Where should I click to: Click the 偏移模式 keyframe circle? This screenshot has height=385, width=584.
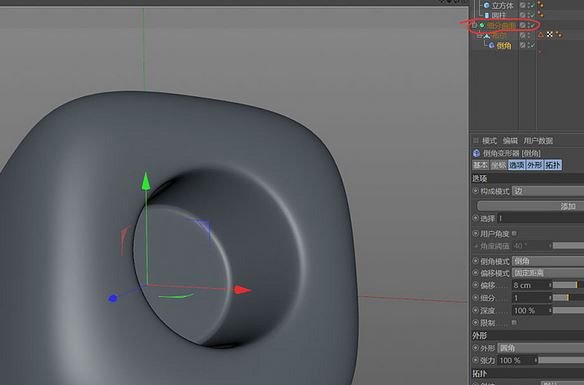click(476, 273)
